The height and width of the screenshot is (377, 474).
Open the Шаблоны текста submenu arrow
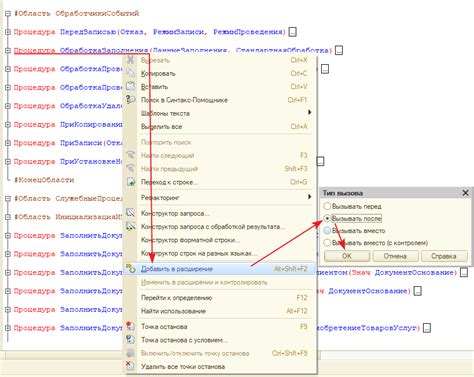pos(310,112)
